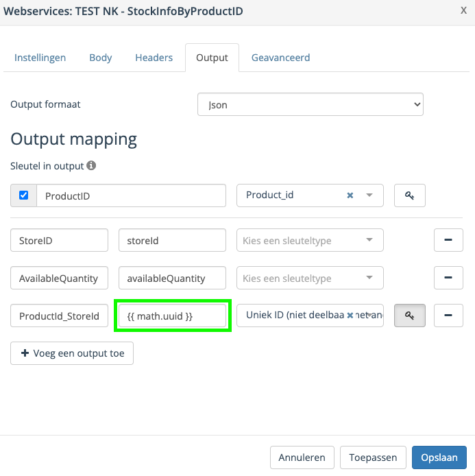Click the {{ math.uuid }} input field

pos(172,316)
